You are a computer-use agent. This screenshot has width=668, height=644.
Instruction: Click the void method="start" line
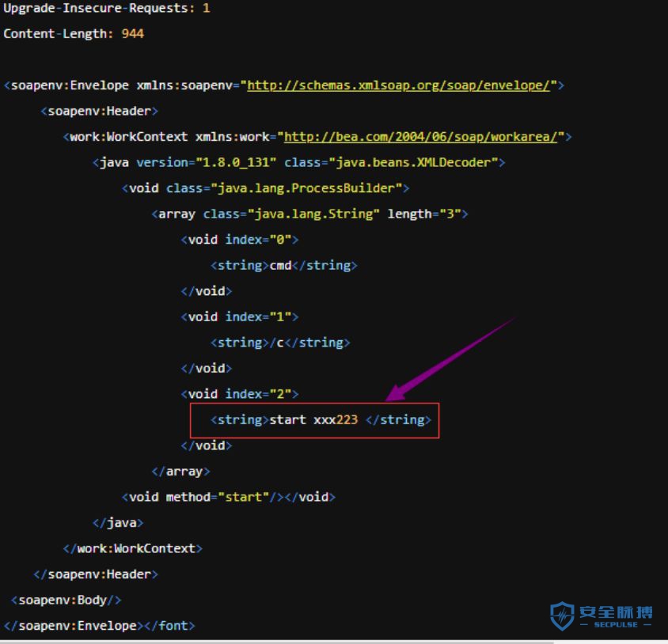[229, 497]
